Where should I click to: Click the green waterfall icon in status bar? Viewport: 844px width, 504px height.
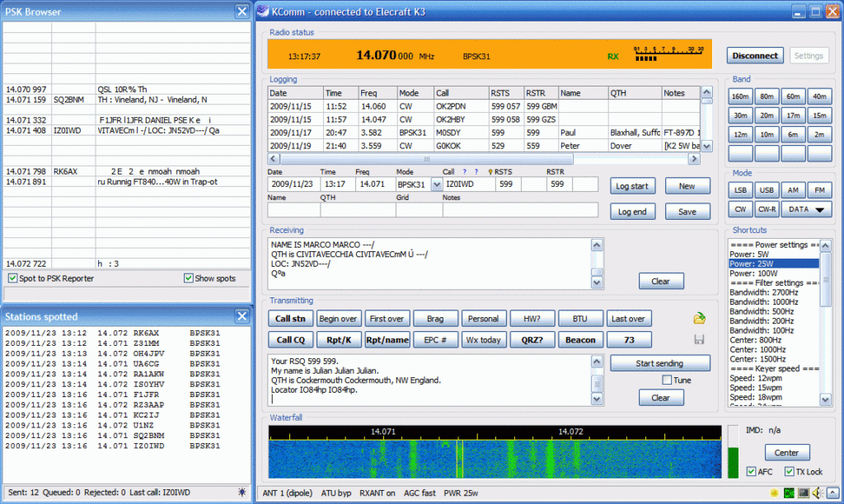click(789, 492)
